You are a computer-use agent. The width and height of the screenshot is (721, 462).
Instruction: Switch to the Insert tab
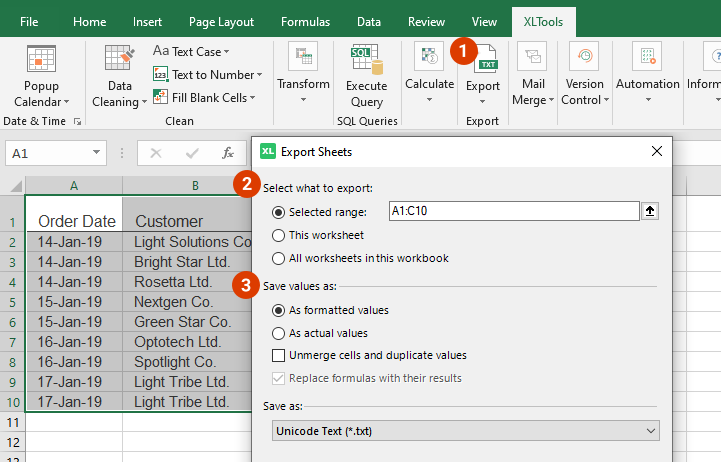[147, 22]
